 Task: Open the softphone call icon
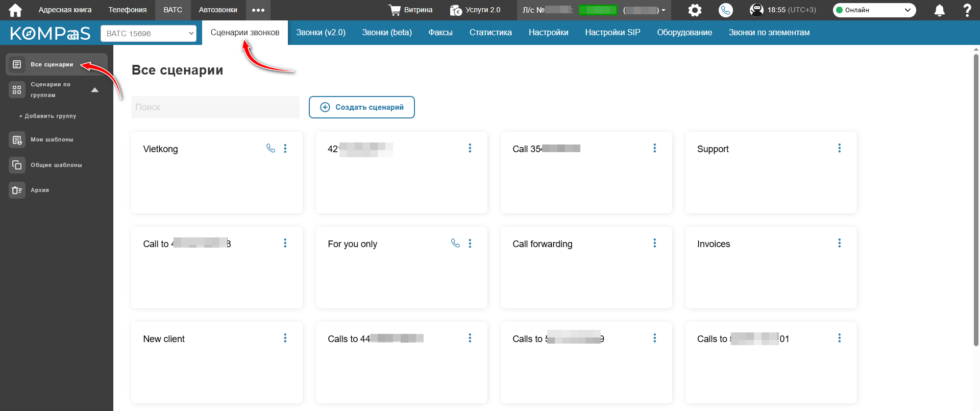pyautogui.click(x=725, y=10)
